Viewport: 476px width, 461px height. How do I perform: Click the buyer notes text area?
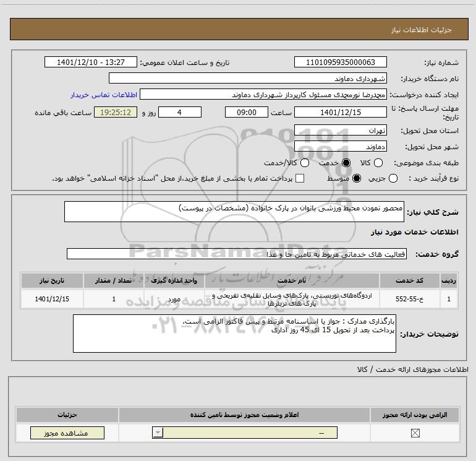click(x=234, y=334)
